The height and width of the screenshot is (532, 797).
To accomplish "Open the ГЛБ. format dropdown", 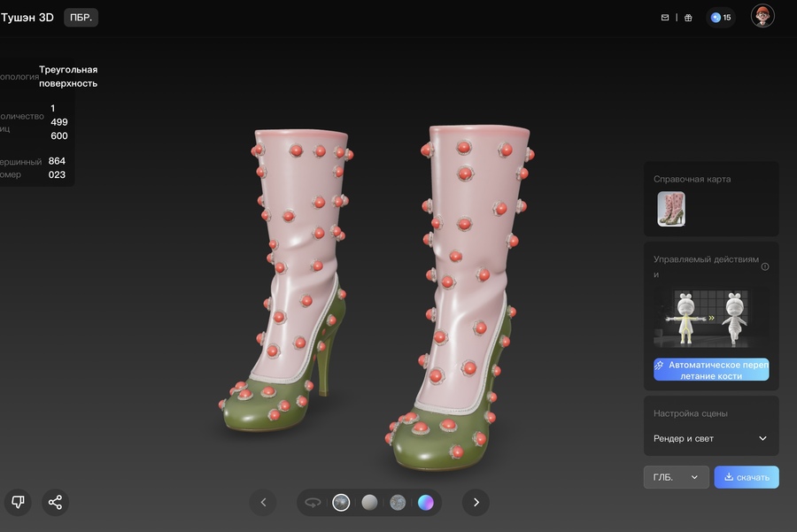I will point(676,477).
